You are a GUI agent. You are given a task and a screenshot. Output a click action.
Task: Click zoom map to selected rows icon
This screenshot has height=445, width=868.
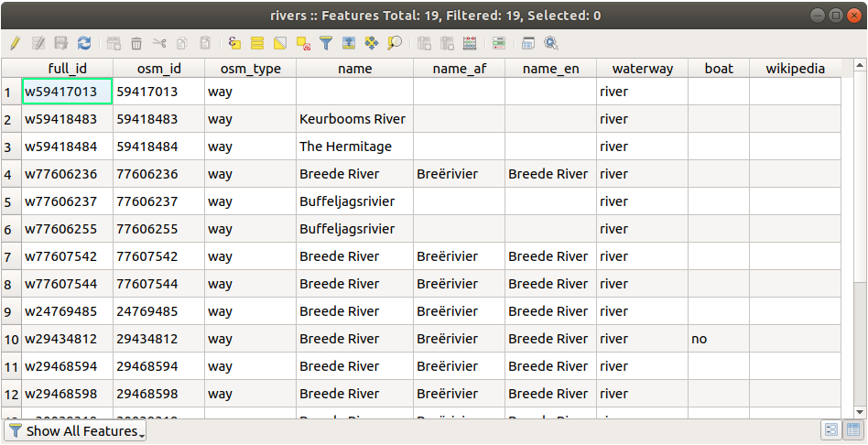tap(395, 43)
